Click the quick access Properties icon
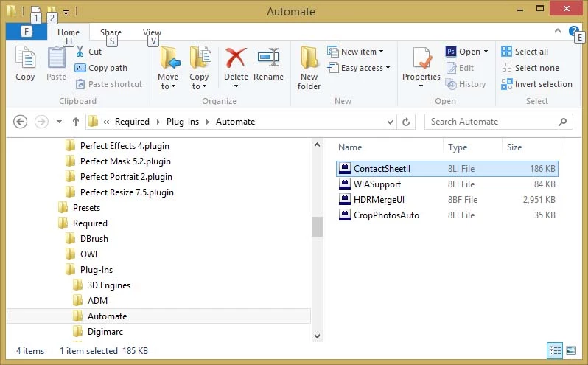This screenshot has height=365, width=588. click(x=35, y=10)
